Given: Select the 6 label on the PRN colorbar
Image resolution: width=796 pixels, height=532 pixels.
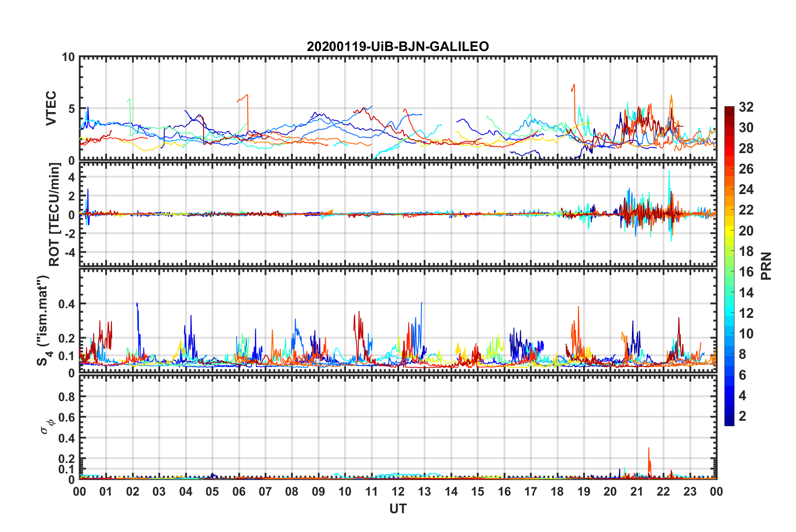Looking at the screenshot, I should click(742, 375).
